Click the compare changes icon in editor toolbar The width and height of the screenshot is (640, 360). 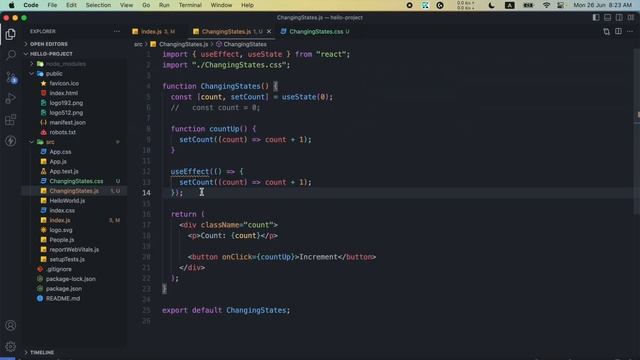click(607, 31)
